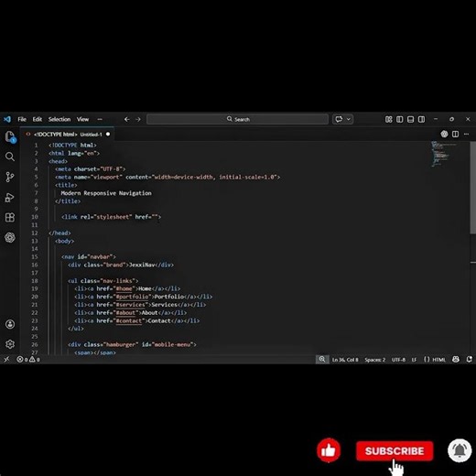Click the #home href value
This screenshot has width=476, height=476.
pos(124,288)
